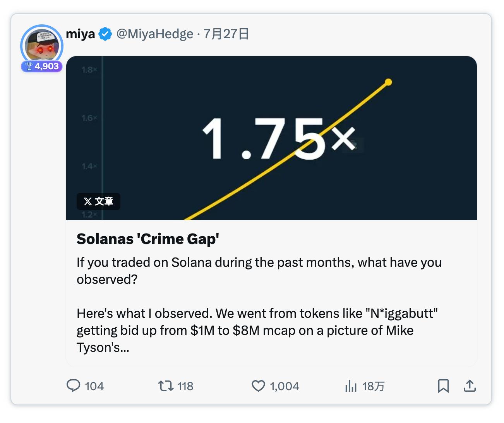Screen dimensions: 504x423
Task: Click the large 1.75× multiplier text
Action: 278,138
